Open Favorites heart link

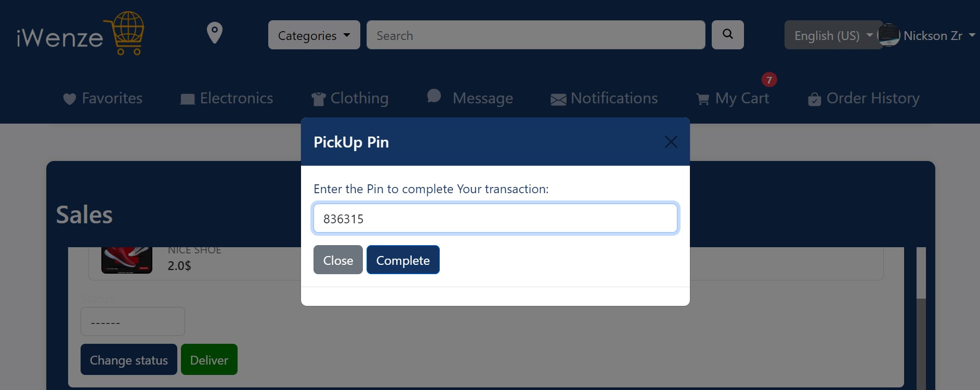(x=102, y=98)
